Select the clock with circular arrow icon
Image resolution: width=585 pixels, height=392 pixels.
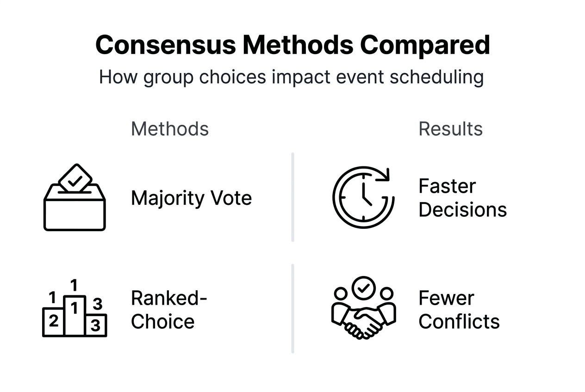tap(364, 197)
